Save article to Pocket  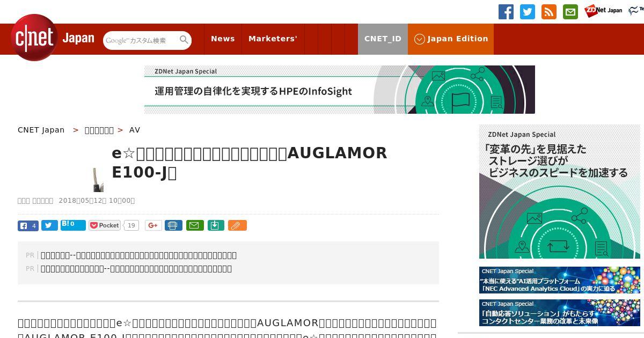105,225
